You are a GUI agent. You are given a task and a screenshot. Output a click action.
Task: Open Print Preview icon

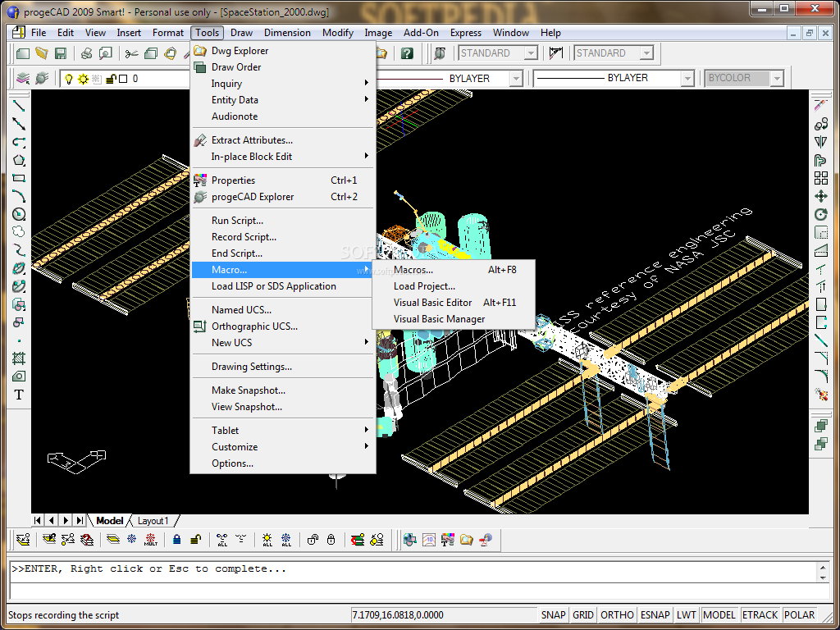[x=106, y=53]
